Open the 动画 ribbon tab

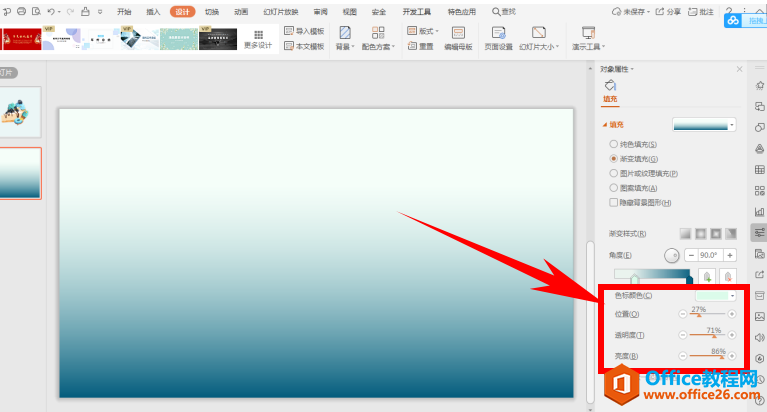[241, 11]
